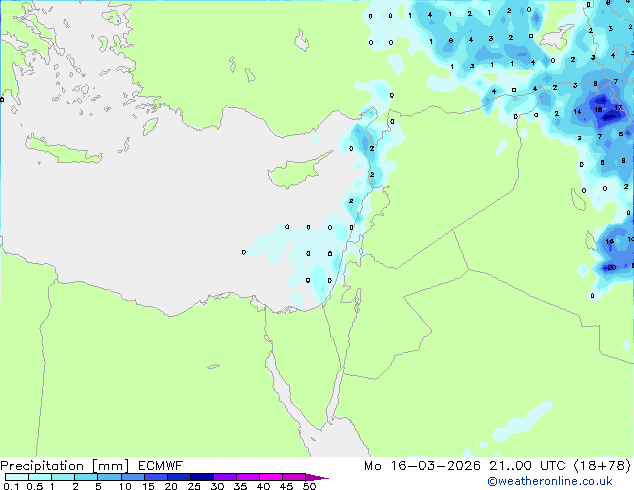Pick the 25–30 mm dark navy legend swatch

(x=201, y=477)
